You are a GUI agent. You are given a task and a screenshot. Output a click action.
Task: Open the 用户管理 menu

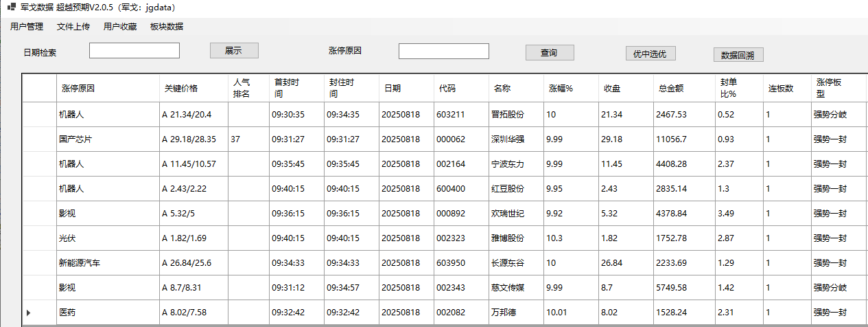point(27,27)
